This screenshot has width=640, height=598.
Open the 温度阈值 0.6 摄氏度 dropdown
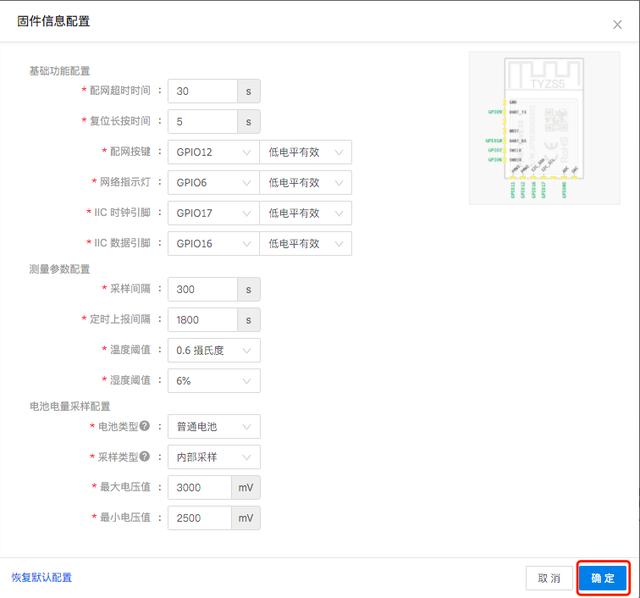click(214, 350)
